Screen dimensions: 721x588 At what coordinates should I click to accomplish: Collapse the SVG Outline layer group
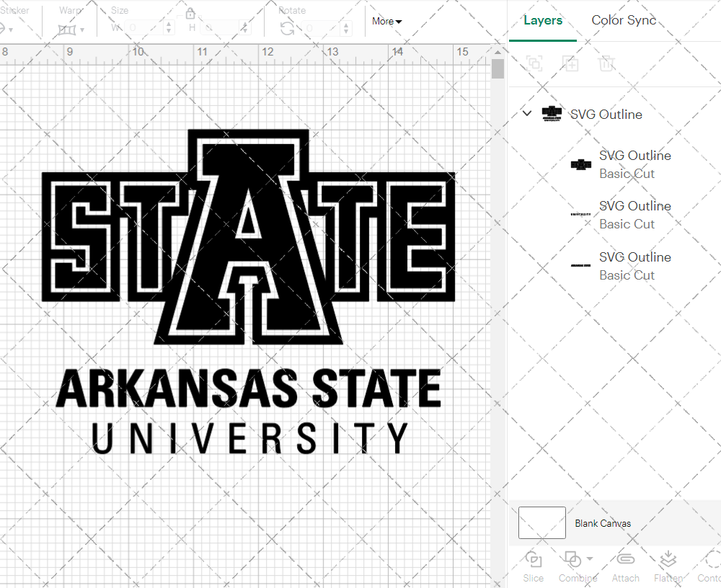(x=526, y=114)
